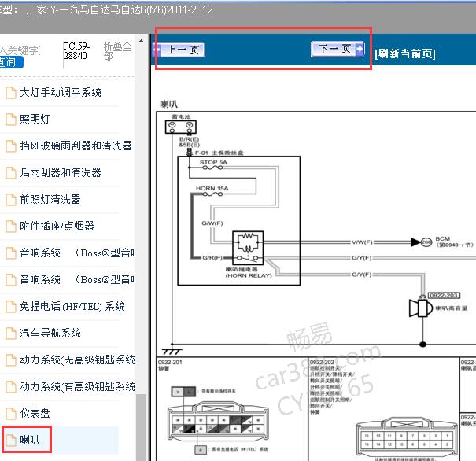This screenshot has height=461, width=476.
Task: Click document icon beside 前照灯清洗器
Action: [x=11, y=199]
